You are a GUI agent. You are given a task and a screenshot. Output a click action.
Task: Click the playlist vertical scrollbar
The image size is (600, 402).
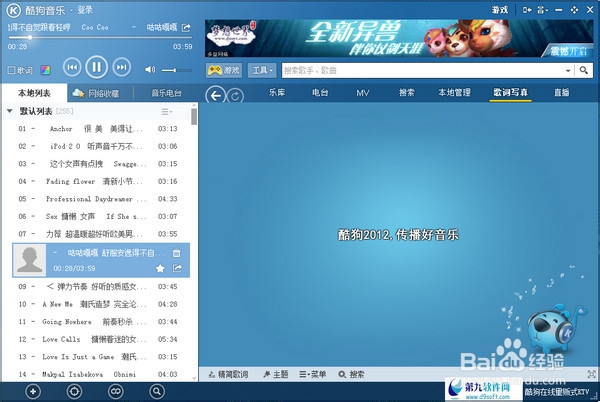[x=194, y=116]
